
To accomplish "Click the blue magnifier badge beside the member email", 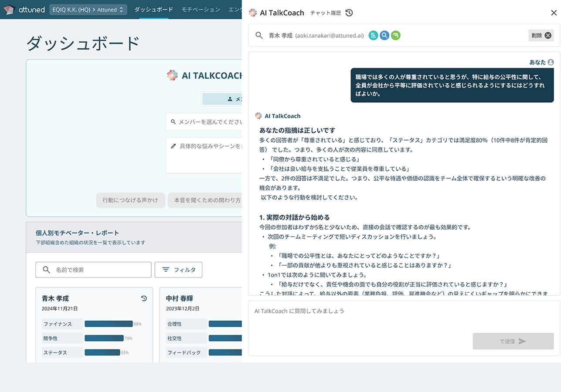I will pos(385,35).
